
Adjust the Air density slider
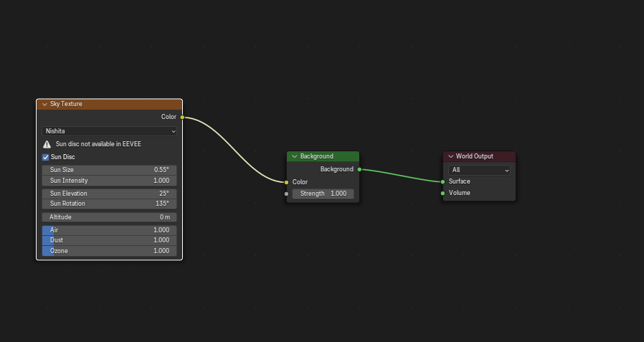(x=109, y=230)
